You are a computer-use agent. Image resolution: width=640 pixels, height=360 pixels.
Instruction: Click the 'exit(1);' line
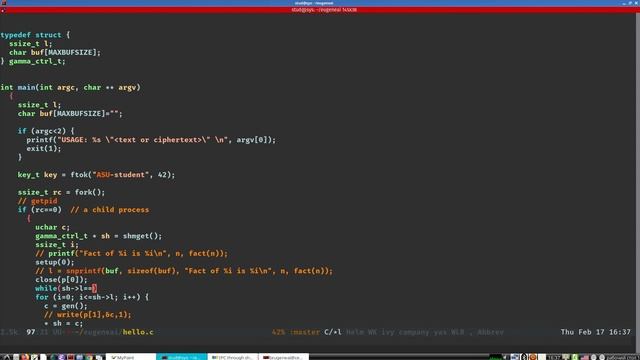pos(44,149)
